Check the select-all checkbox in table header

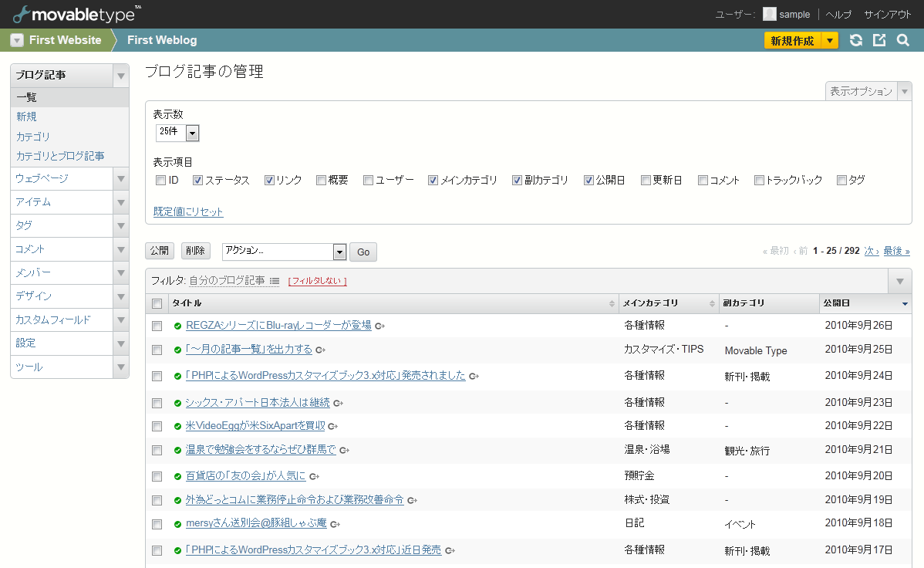[157, 304]
